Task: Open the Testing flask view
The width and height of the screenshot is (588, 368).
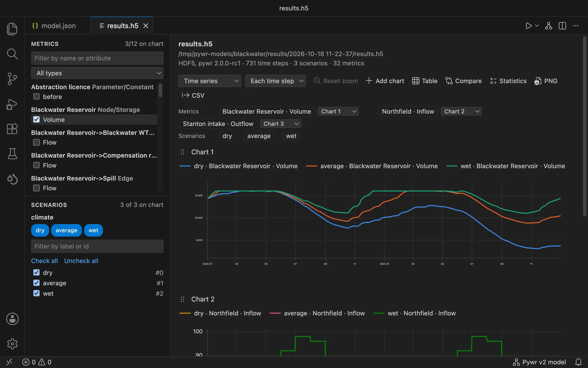Action: coord(12,154)
